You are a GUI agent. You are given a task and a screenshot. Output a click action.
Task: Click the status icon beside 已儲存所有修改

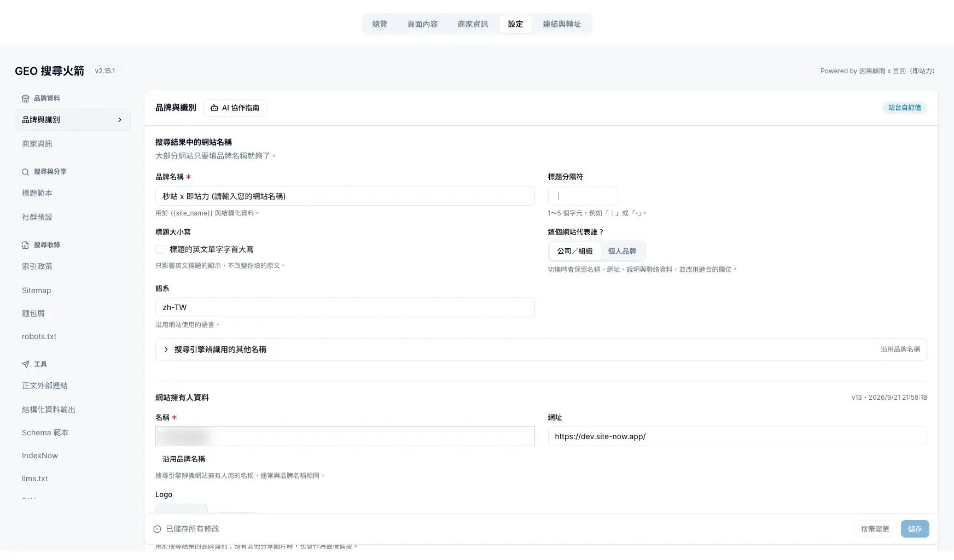(x=157, y=529)
